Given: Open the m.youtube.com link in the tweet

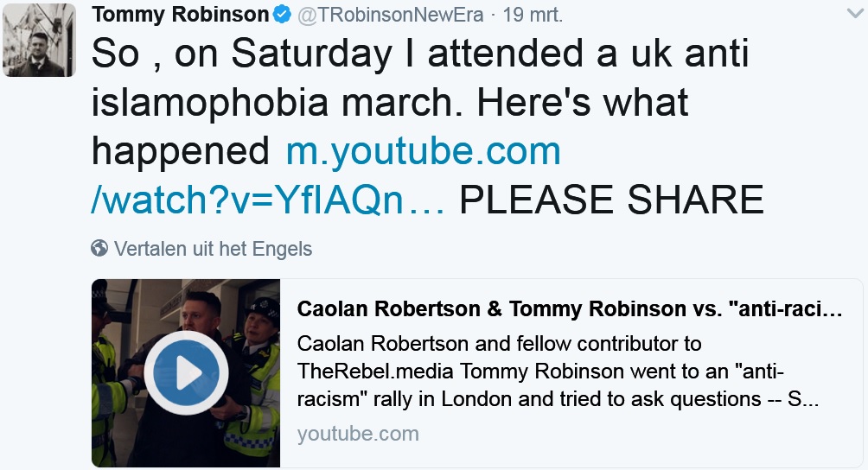Looking at the screenshot, I should pos(424,152).
